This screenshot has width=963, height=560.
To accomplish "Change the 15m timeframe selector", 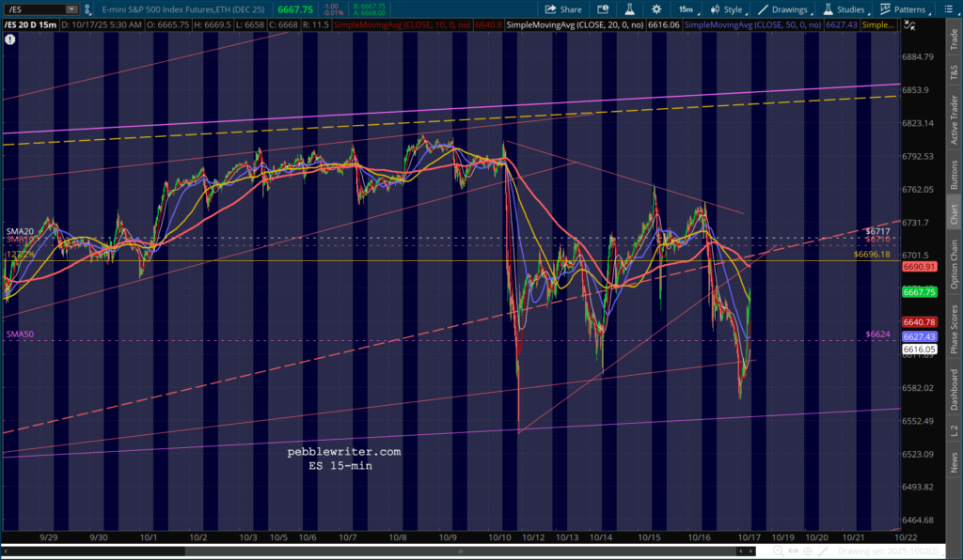I will [x=687, y=9].
